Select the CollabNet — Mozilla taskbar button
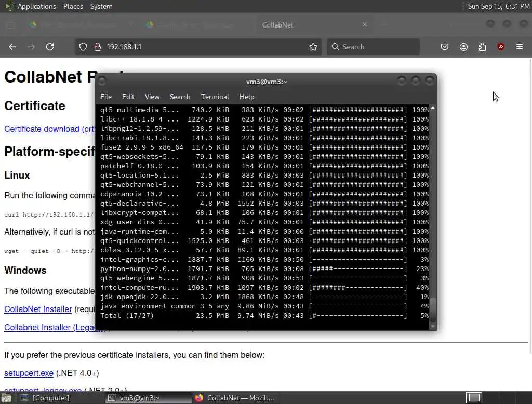The width and height of the screenshot is (532, 404). click(x=235, y=398)
